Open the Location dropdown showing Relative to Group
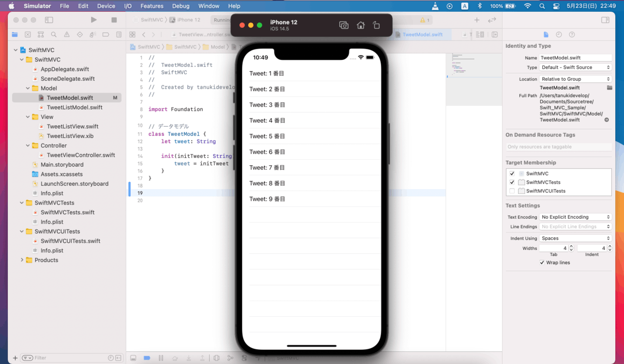 pos(575,78)
